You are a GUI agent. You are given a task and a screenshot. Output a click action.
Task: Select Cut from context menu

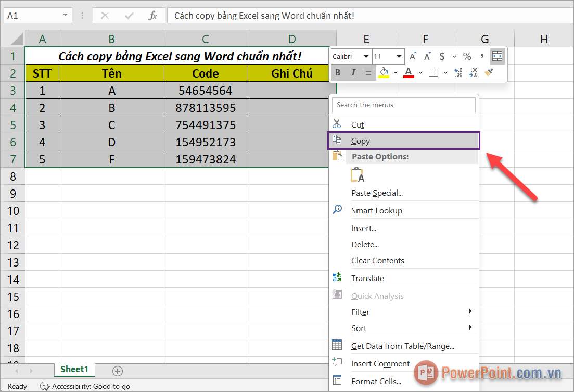click(404, 124)
